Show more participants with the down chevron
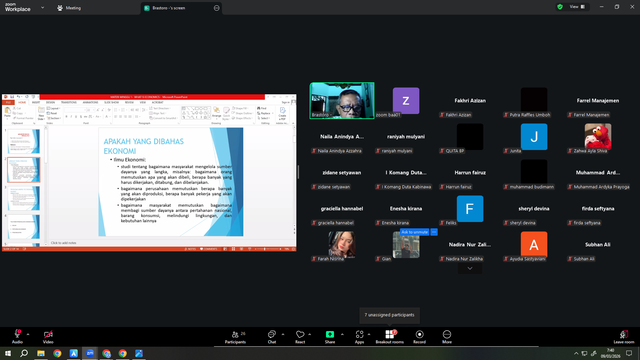This screenshot has width=640, height=360. click(x=470, y=269)
